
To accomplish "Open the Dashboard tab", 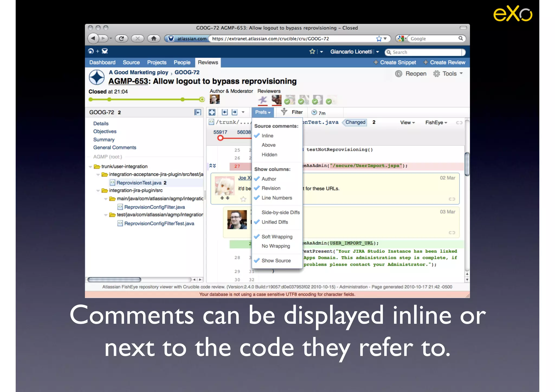I will pyautogui.click(x=102, y=62).
